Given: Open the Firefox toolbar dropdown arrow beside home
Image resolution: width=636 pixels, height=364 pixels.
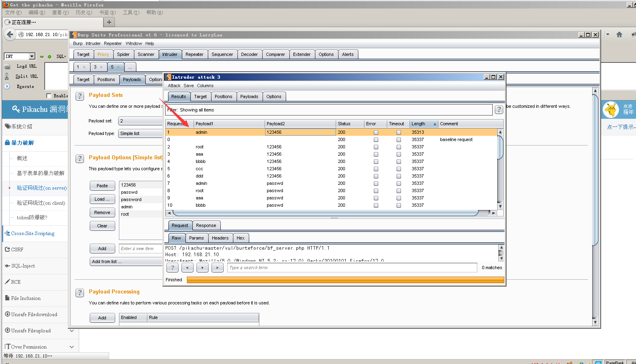Looking at the screenshot, I should pyautogui.click(x=608, y=34).
